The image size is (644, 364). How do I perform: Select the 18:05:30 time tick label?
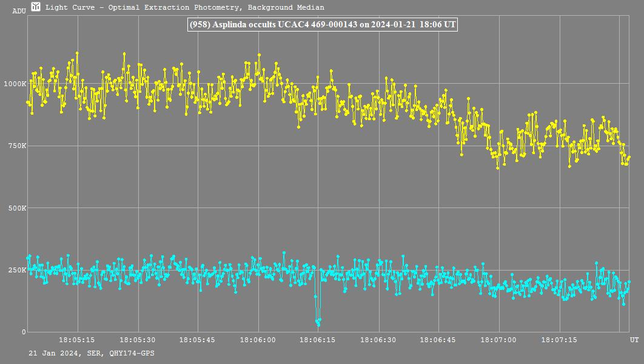pos(137,340)
